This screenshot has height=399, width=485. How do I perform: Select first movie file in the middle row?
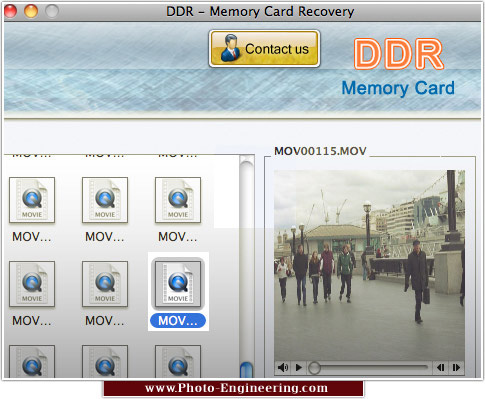click(32, 284)
